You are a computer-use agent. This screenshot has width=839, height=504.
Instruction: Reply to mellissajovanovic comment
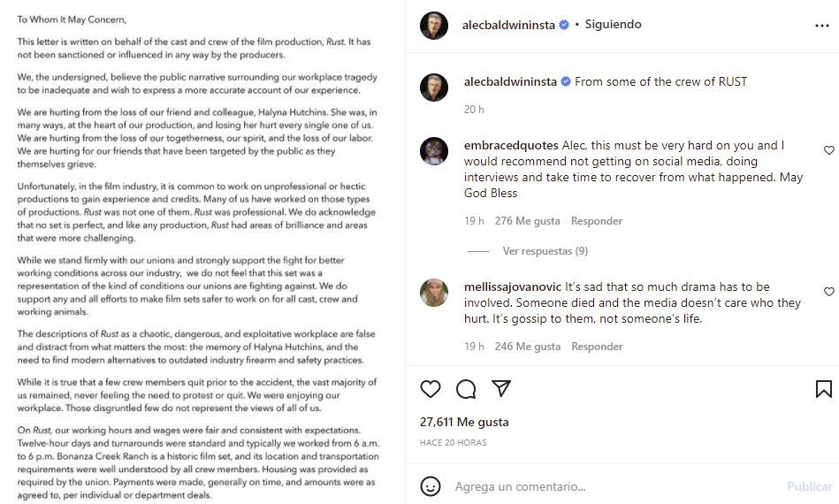coord(596,347)
